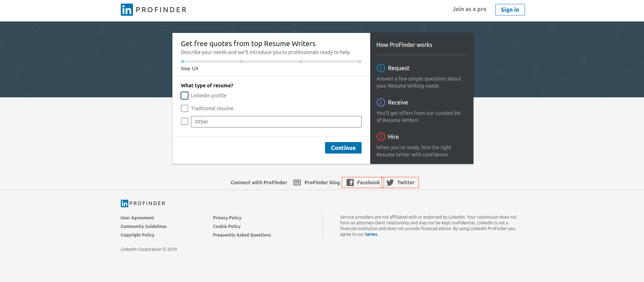Check the Traditional resume checkbox
Screen dimensions: 644x282
(x=185, y=108)
